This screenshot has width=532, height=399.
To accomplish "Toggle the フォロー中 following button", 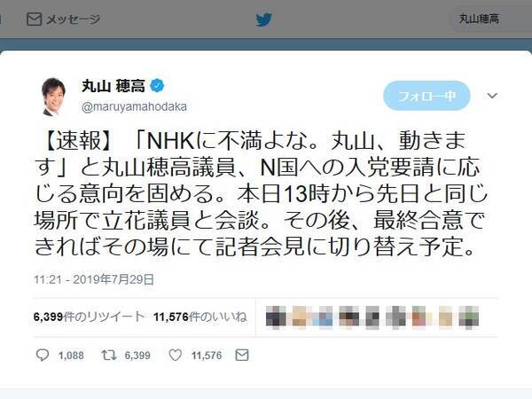I will [x=426, y=96].
